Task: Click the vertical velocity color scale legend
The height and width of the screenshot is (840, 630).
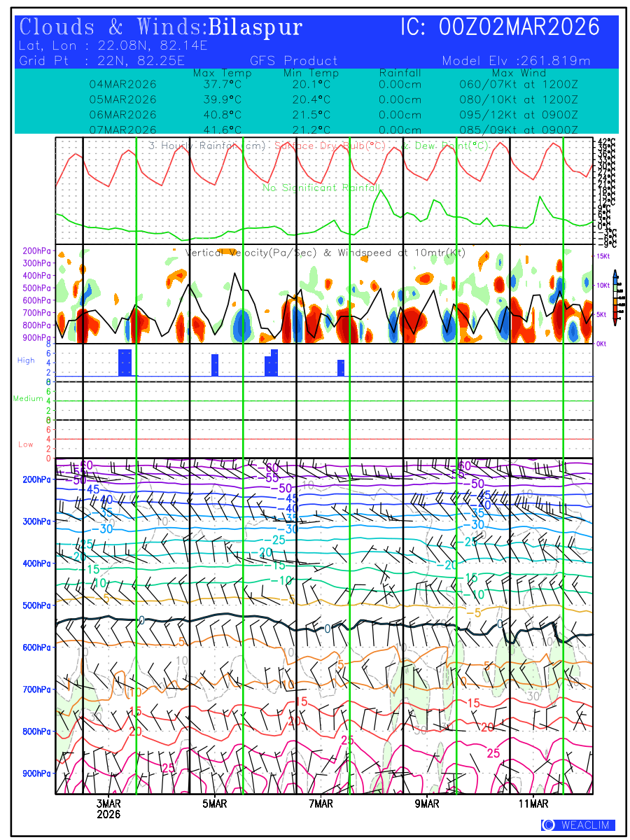Action: pyautogui.click(x=615, y=297)
